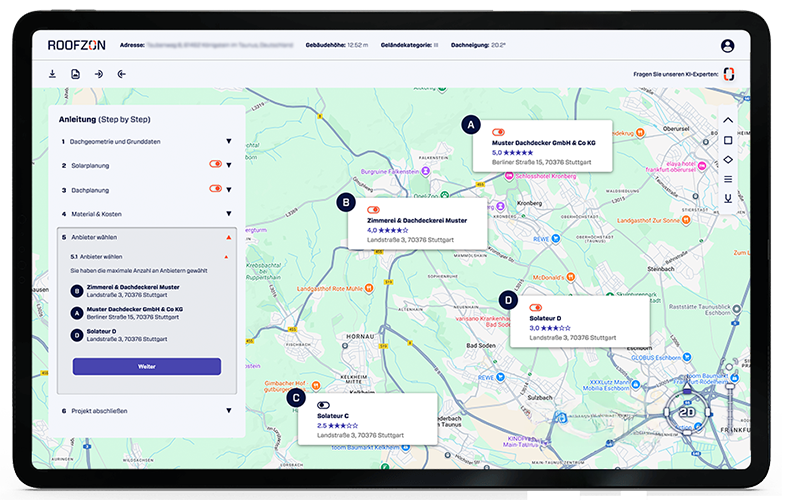
Task: Click the ROOFZON logo
Action: pyautogui.click(x=76, y=45)
